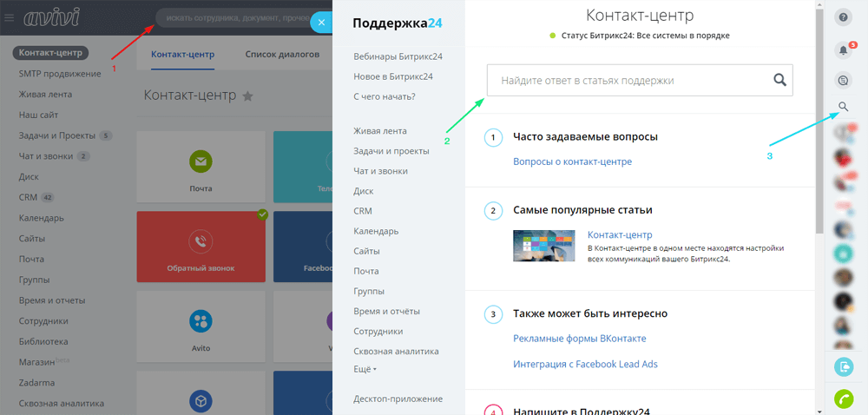Open the Avito channel tile

[201, 327]
